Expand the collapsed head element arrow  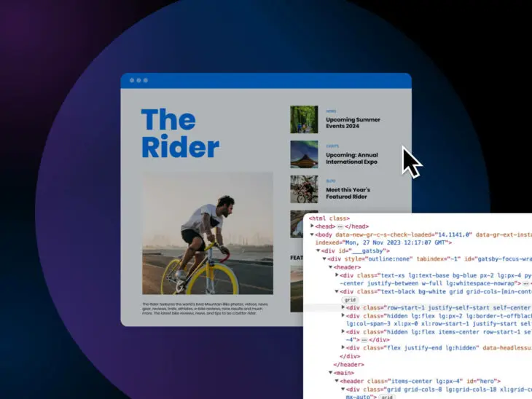click(313, 226)
